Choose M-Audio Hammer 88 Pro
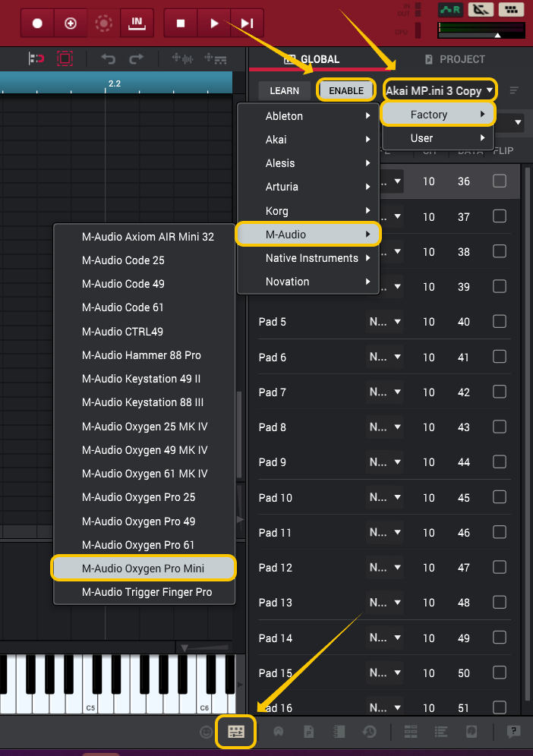This screenshot has height=756, width=533. point(143,355)
